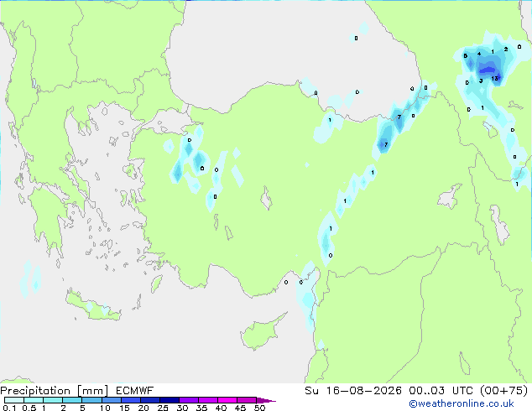The width and height of the screenshot is (532, 411).
Task: Pick the 40–45 mm magenta legend swatch
Action: pyautogui.click(x=227, y=400)
